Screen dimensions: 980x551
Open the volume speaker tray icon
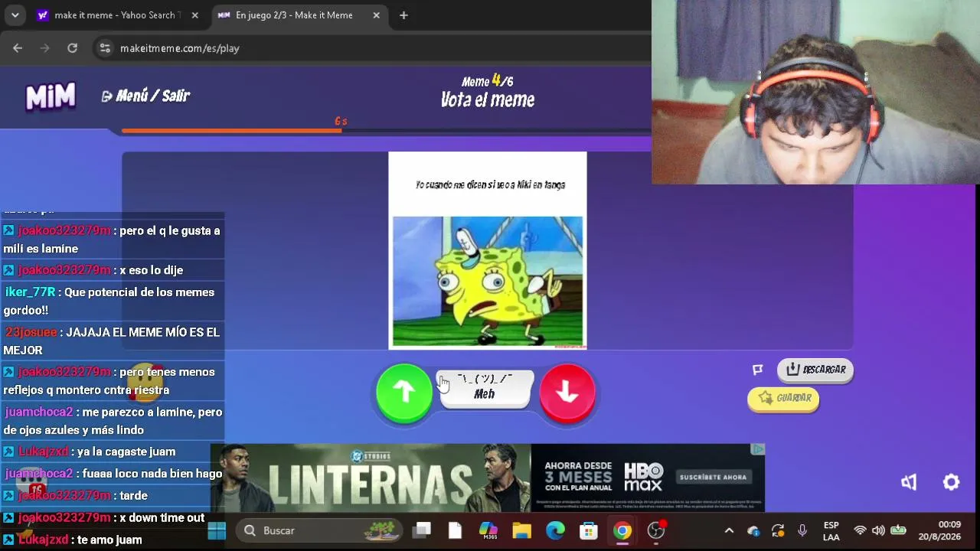coord(878,530)
